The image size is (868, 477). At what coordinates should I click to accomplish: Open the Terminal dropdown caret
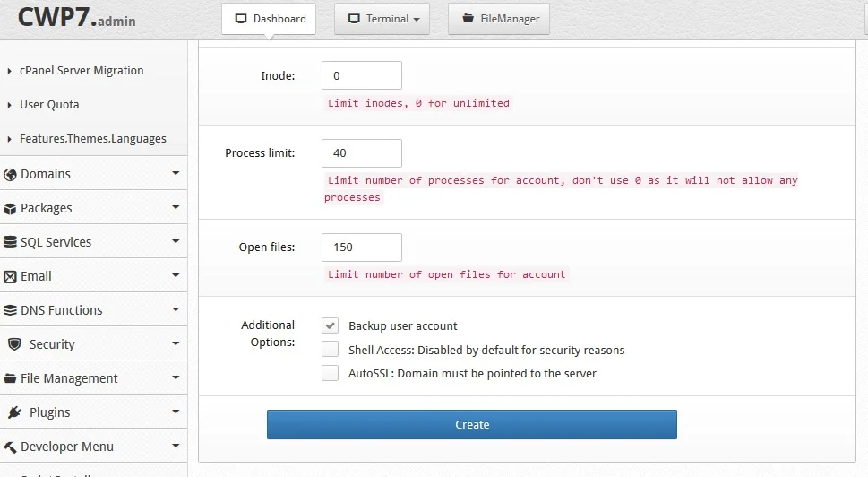(x=417, y=20)
